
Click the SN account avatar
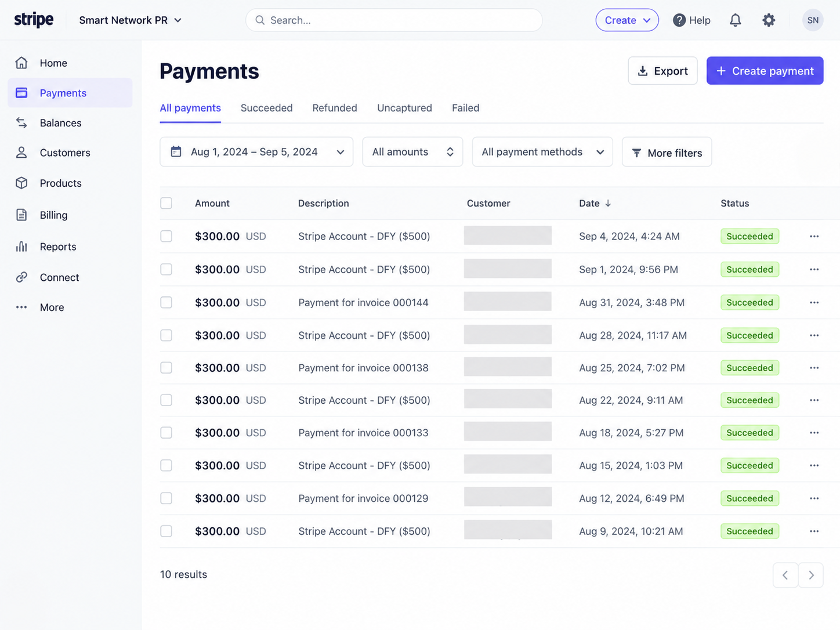point(813,20)
